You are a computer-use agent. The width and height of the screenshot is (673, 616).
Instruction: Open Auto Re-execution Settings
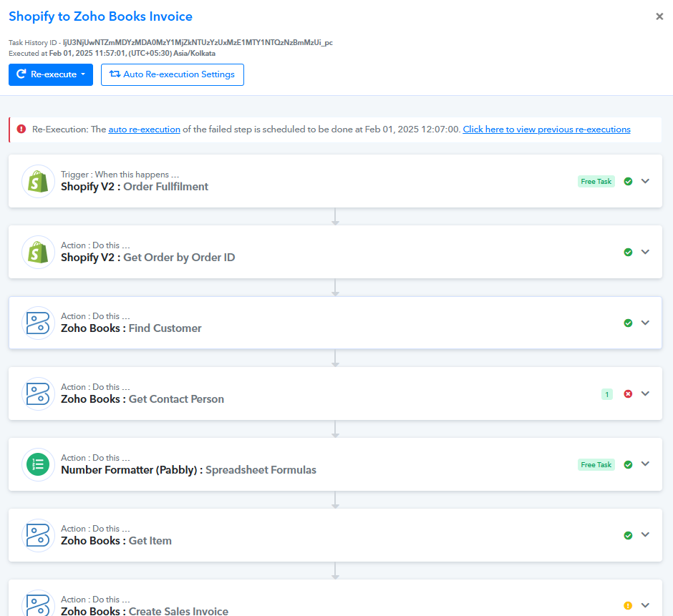coord(173,74)
